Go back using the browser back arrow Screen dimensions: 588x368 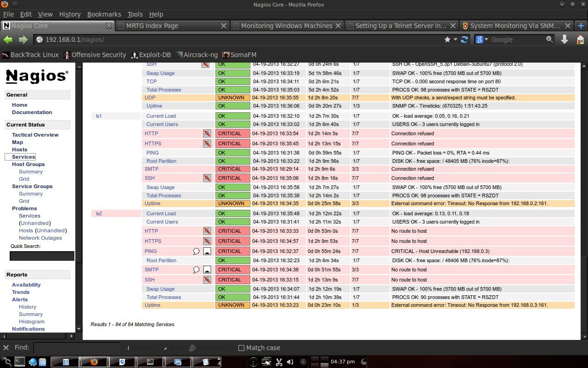click(x=8, y=40)
